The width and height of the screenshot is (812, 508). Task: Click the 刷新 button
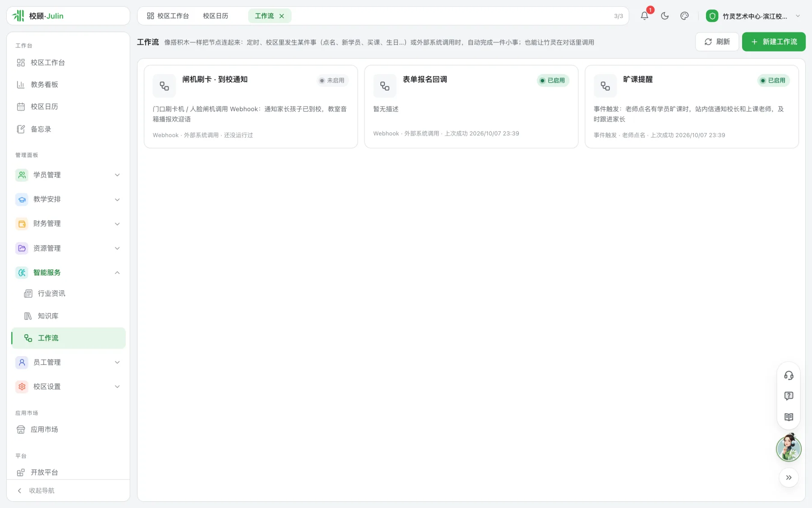(x=717, y=42)
